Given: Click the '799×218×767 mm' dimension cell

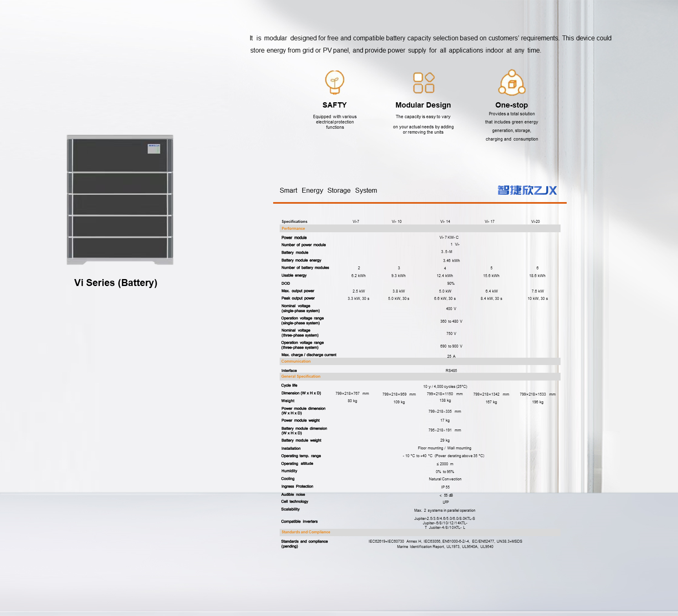Looking at the screenshot, I should 352,394.
